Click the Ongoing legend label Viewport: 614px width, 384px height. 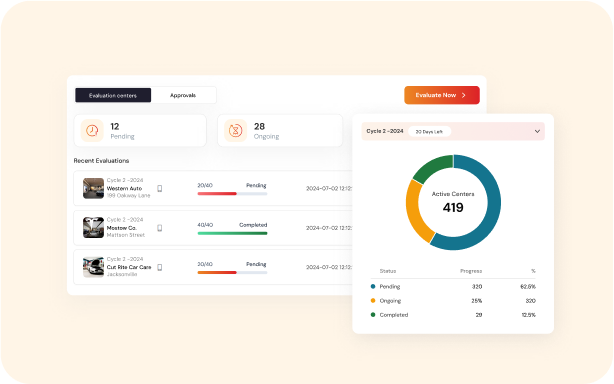click(x=390, y=301)
